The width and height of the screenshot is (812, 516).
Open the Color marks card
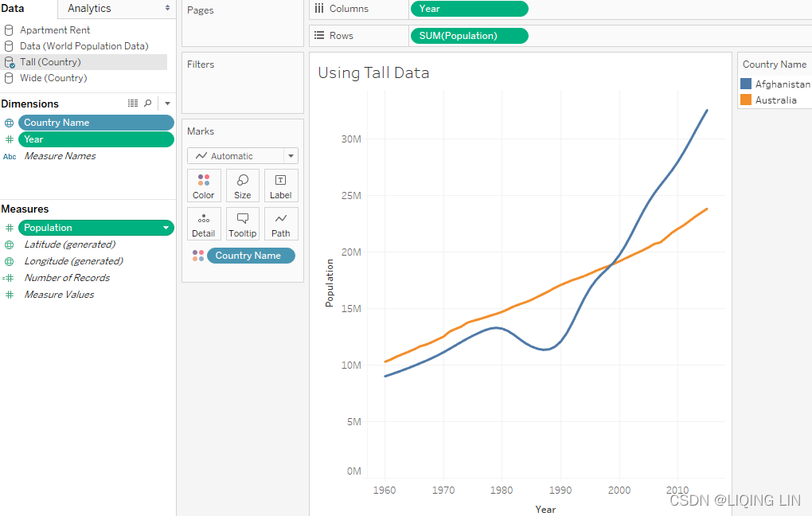click(204, 186)
